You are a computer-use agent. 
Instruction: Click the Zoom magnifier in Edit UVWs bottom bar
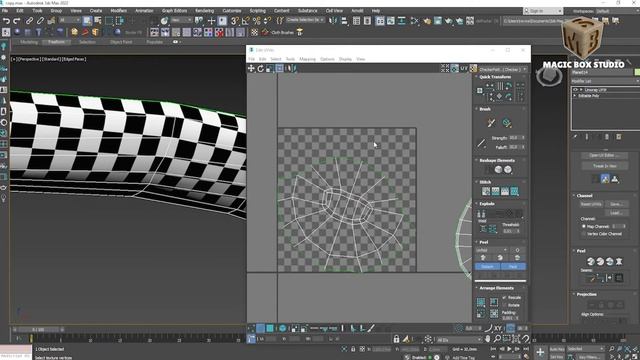[497, 339]
